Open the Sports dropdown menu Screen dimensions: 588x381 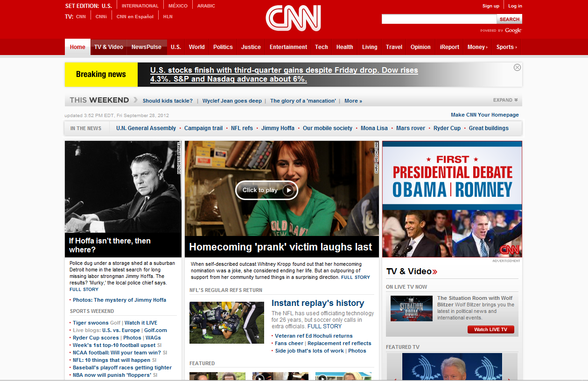(506, 47)
